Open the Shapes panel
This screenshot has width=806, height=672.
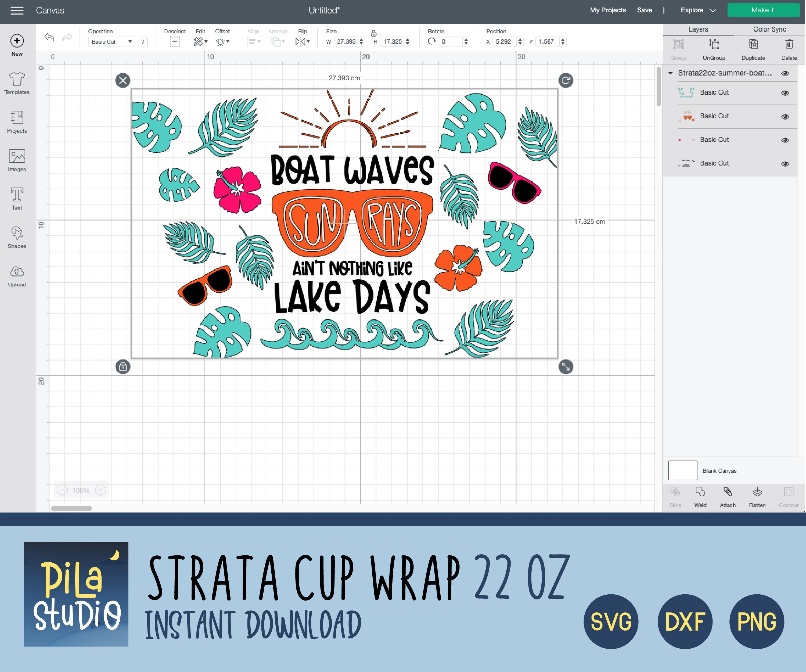[x=16, y=236]
